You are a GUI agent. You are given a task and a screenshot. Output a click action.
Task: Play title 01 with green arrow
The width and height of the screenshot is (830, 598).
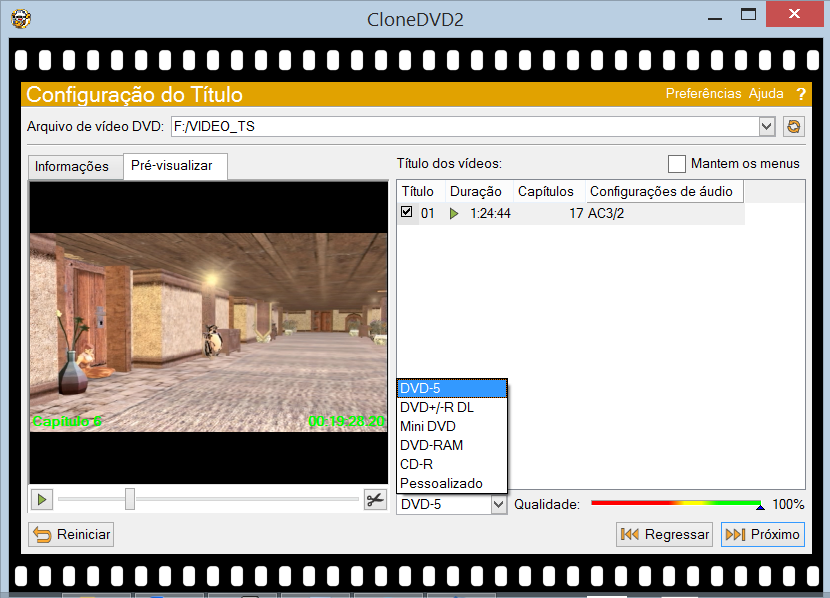(454, 214)
